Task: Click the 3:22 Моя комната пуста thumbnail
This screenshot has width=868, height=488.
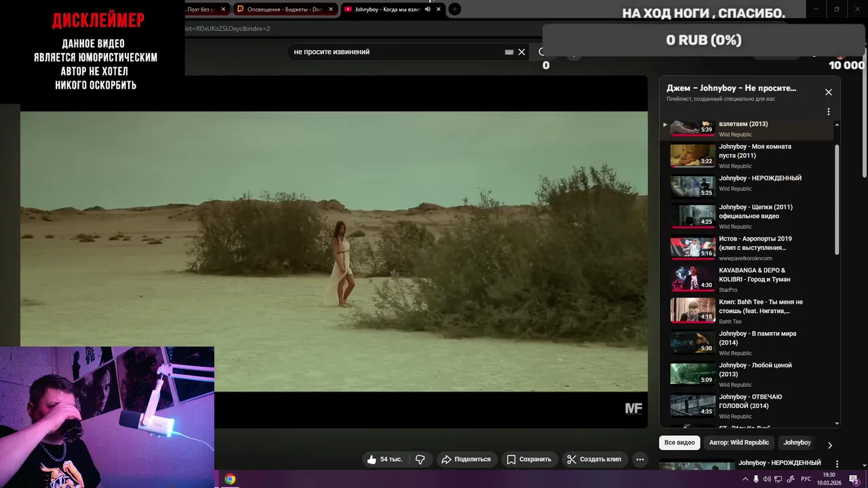Action: coord(693,155)
